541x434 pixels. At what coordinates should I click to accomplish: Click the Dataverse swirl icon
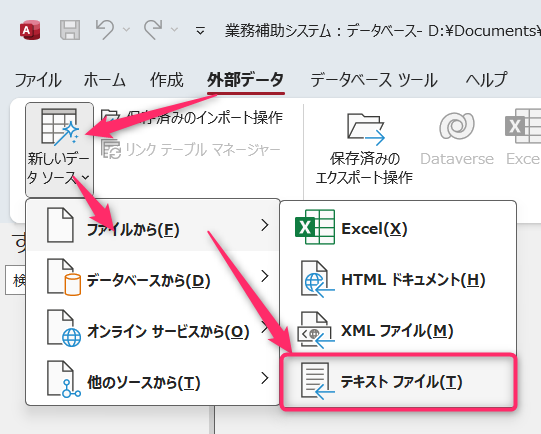(x=457, y=126)
